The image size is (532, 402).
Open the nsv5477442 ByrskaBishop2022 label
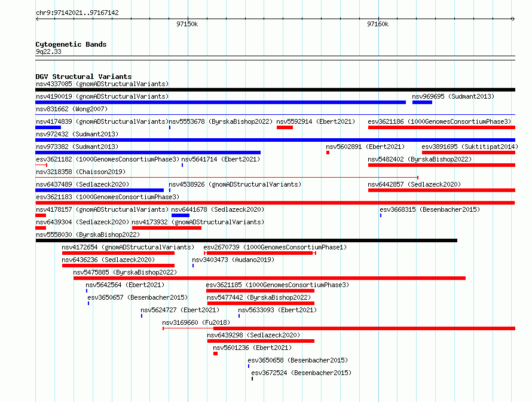[259, 297]
